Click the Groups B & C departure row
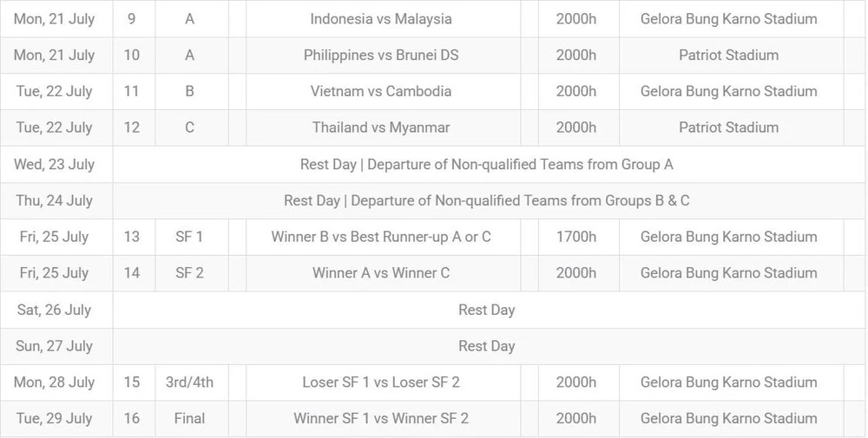The height and width of the screenshot is (438, 868). click(486, 200)
